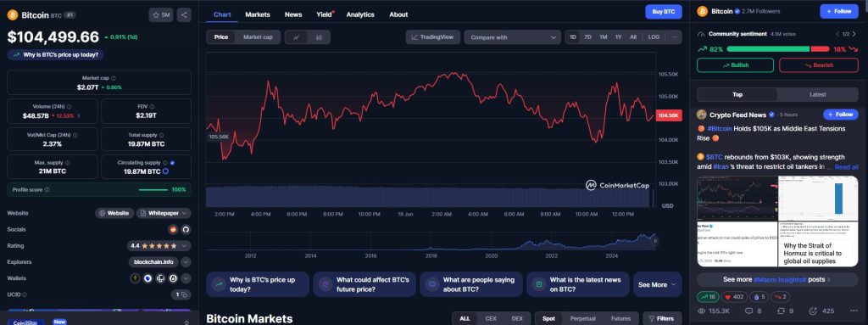
Task: Go to previous community sentiment page arrow
Action: pyautogui.click(x=837, y=35)
